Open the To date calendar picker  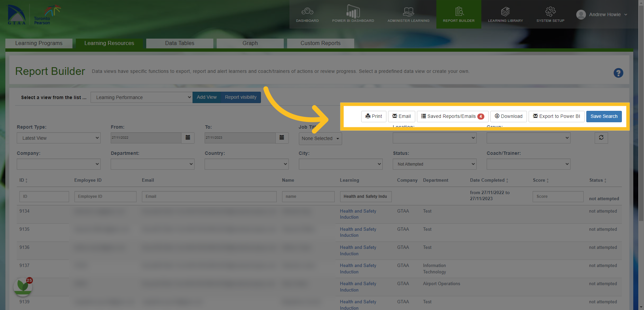(282, 138)
